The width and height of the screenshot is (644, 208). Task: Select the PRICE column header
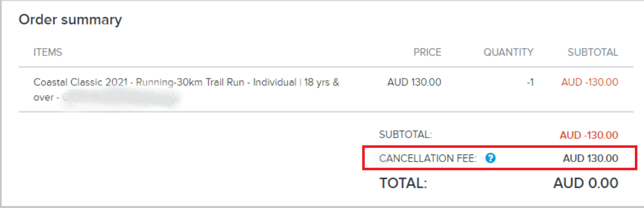(427, 52)
